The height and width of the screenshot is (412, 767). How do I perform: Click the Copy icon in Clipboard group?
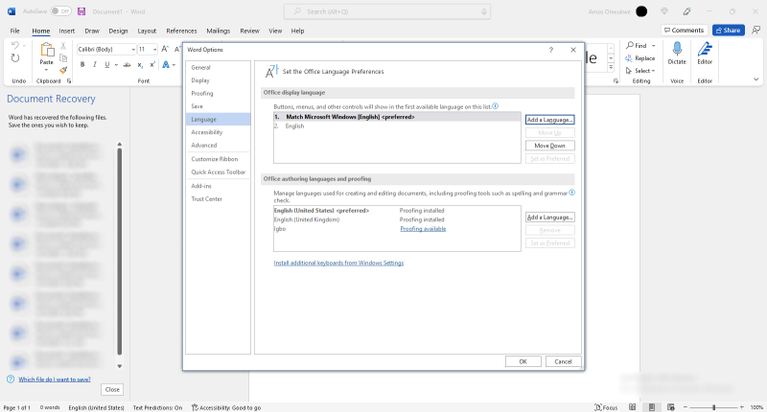point(63,58)
